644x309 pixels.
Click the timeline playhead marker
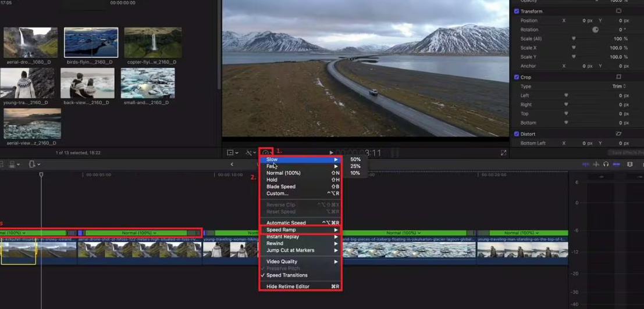pos(41,175)
